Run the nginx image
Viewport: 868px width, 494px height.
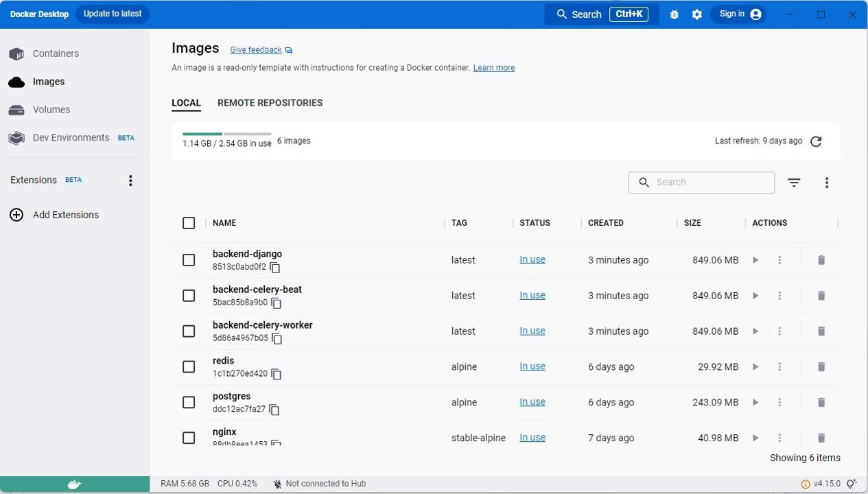click(x=755, y=438)
